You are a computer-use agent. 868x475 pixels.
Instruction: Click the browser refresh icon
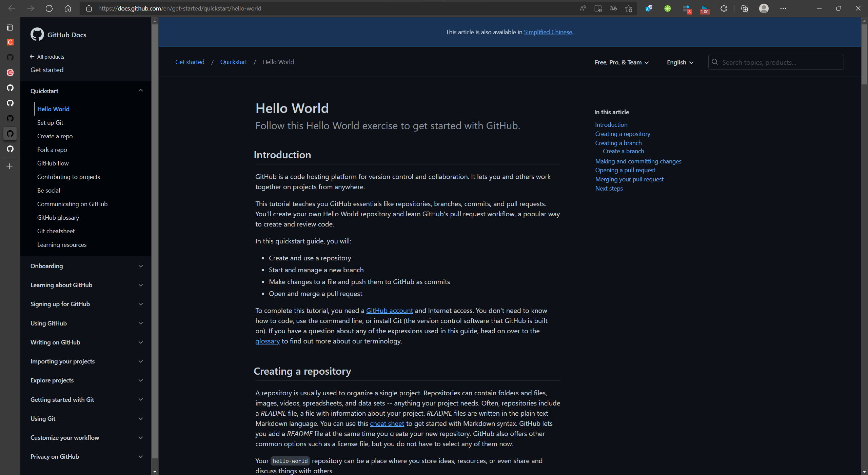(x=49, y=8)
